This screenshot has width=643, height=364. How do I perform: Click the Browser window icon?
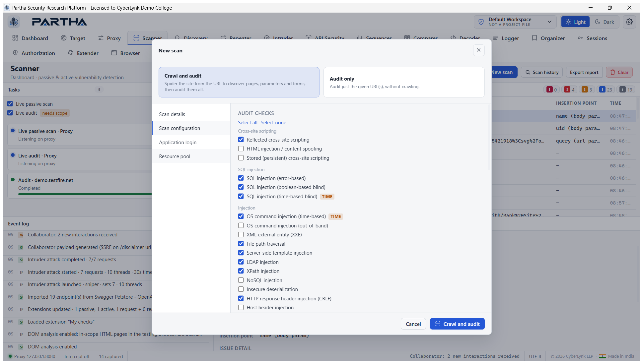(114, 53)
